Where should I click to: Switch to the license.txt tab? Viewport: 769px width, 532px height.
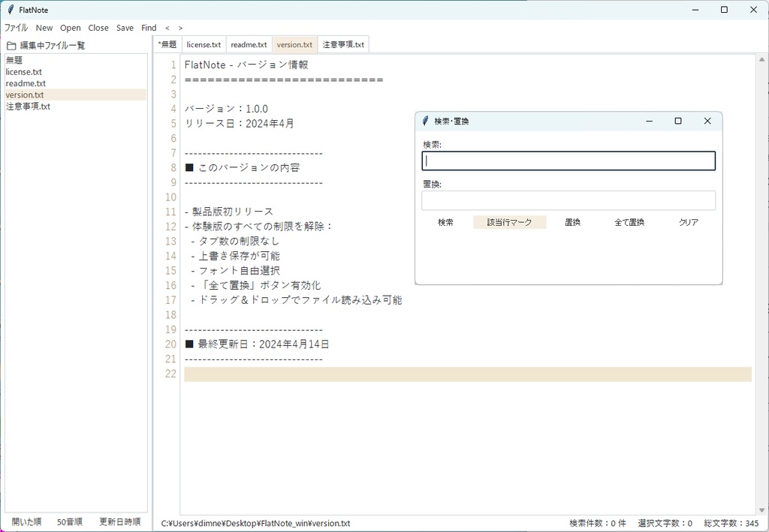(x=204, y=44)
